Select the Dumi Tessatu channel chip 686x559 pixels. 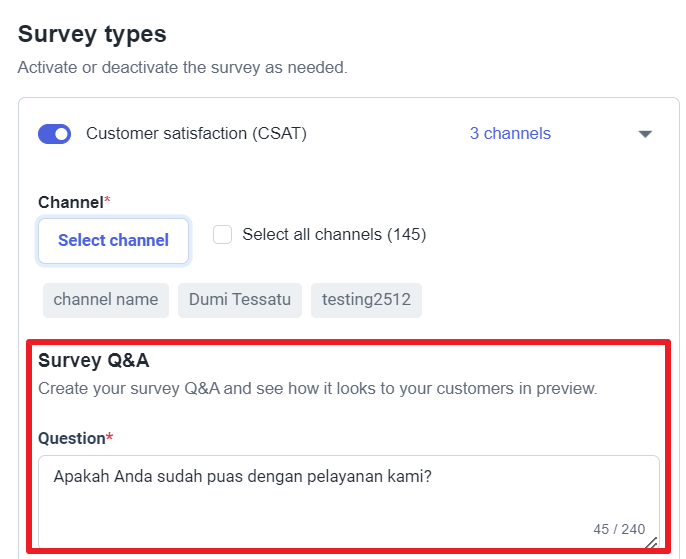tap(240, 300)
